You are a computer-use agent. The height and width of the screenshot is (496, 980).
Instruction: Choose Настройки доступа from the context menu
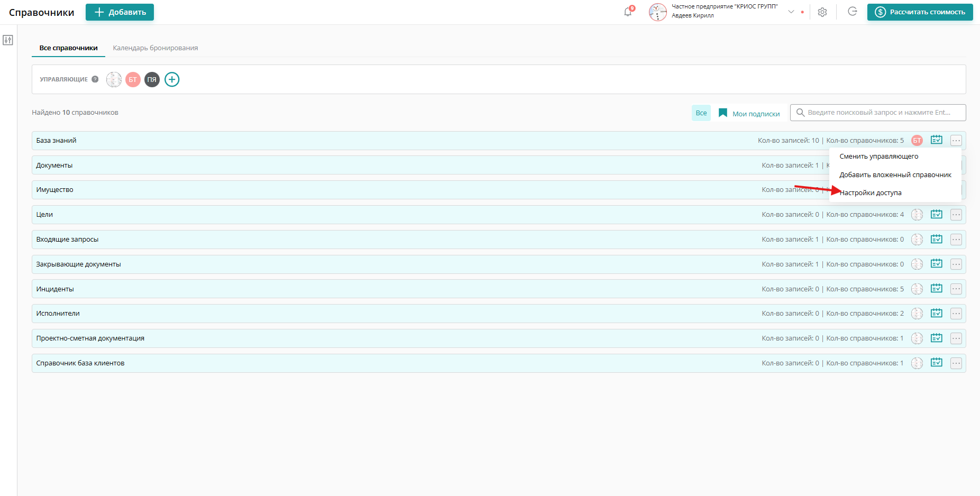(871, 193)
